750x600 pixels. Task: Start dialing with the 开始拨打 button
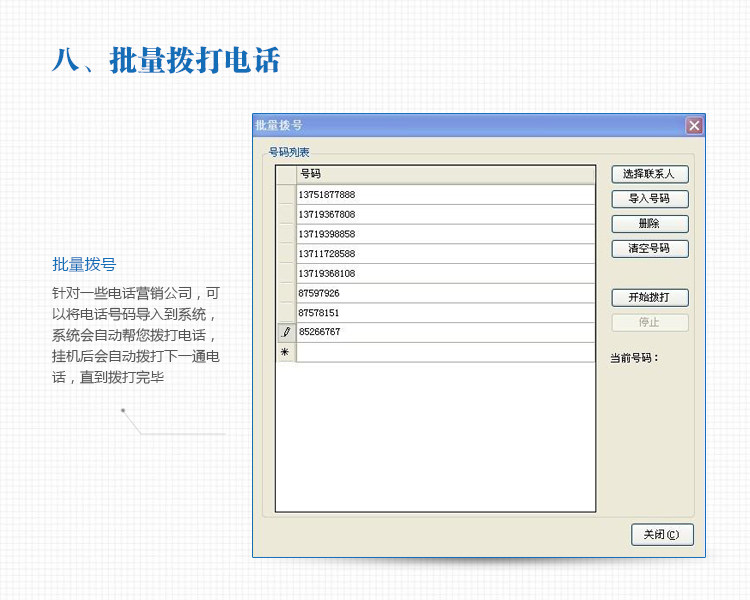(x=650, y=298)
